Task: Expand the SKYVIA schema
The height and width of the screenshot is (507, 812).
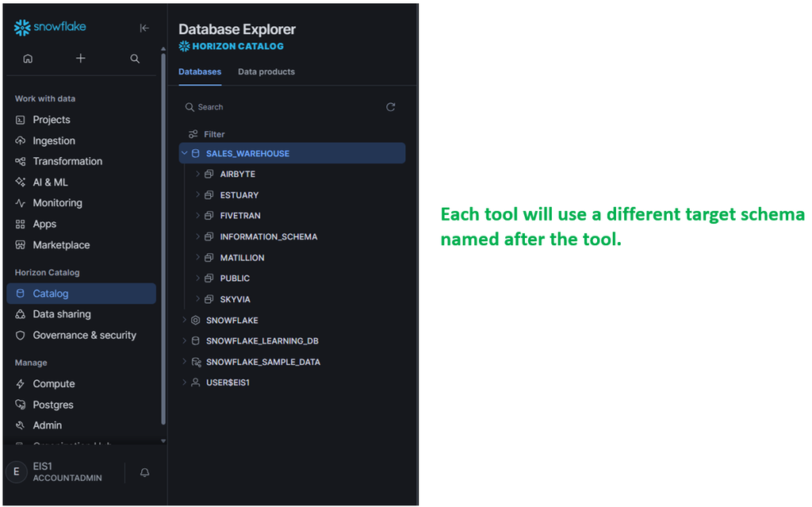Action: 197,298
